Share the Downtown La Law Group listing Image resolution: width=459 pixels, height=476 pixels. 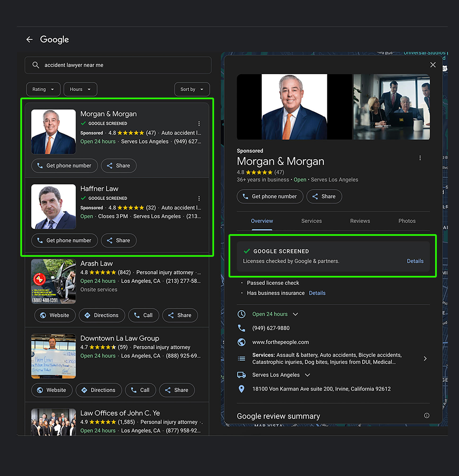point(177,390)
